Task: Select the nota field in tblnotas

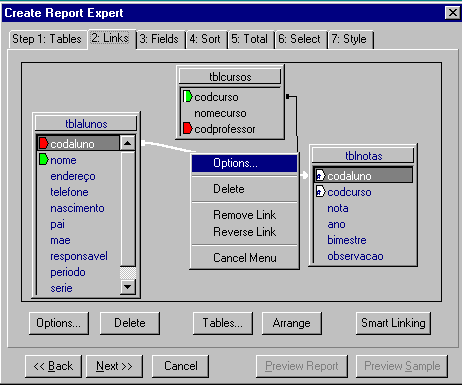Action: 338,208
